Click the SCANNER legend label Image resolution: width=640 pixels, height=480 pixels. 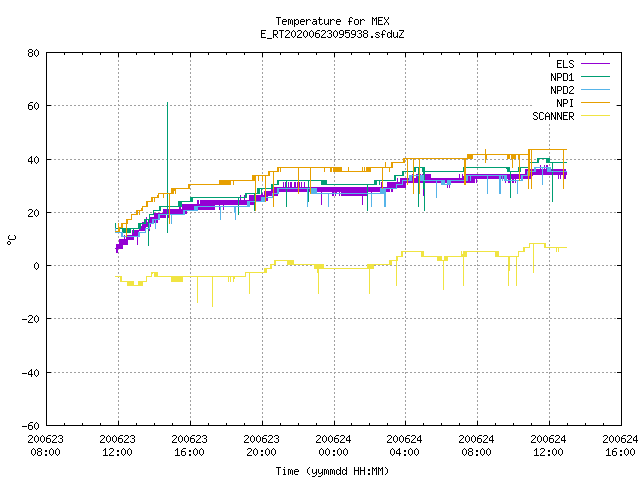click(553, 116)
